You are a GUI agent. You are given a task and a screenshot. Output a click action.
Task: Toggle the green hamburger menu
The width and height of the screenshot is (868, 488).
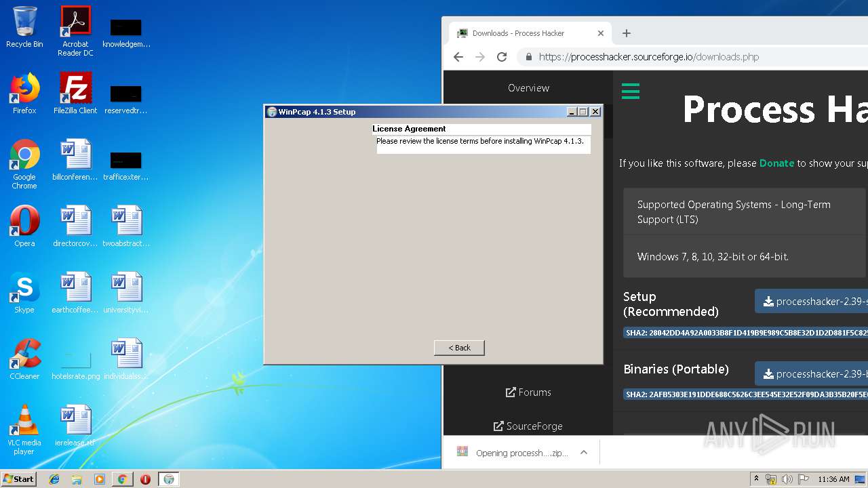pyautogui.click(x=631, y=91)
